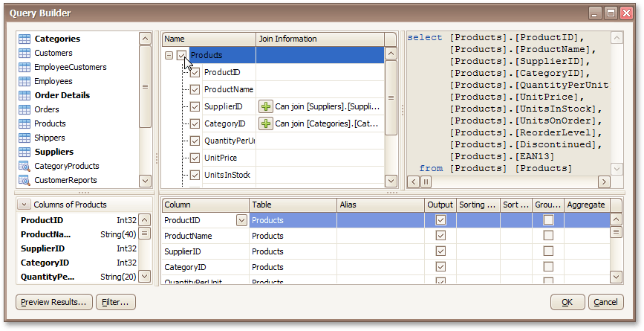The image size is (644, 331).
Task: Collapse the Columns of Products panel
Action: [24, 205]
